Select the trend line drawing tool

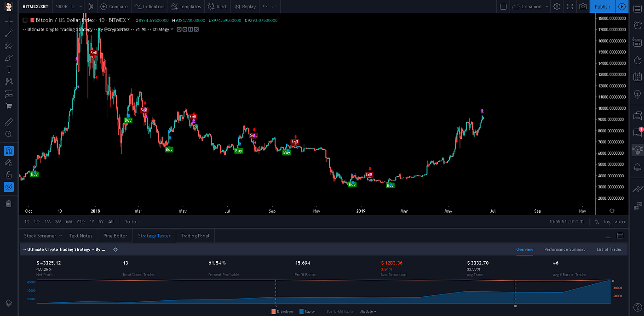click(9, 33)
